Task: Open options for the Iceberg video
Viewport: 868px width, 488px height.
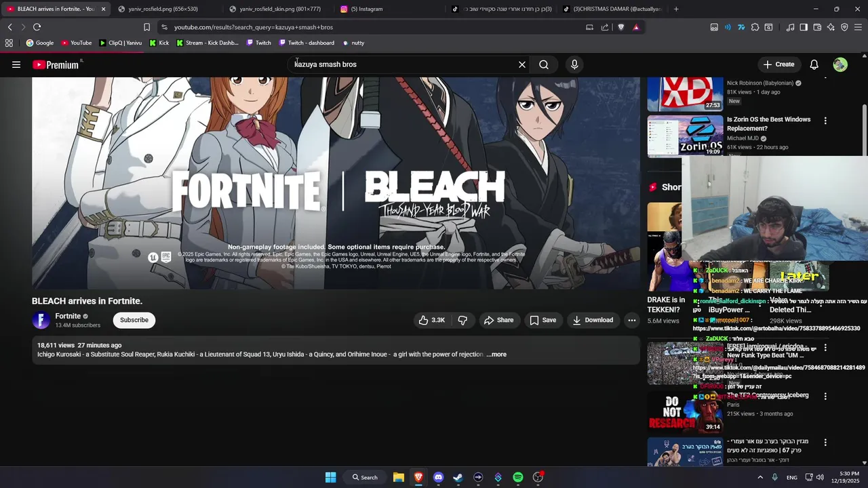Action: click(825, 396)
